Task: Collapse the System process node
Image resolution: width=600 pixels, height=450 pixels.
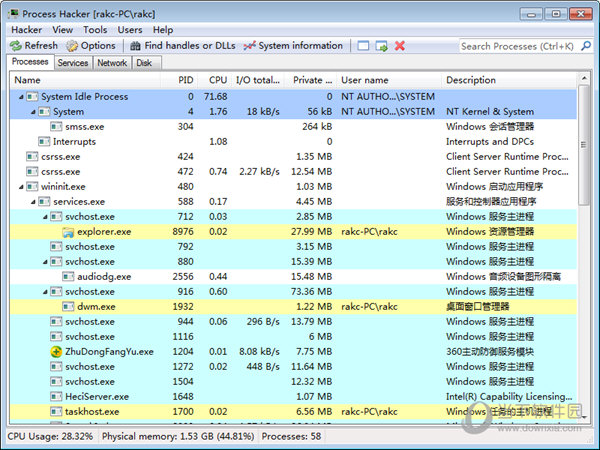Action: 33,112
